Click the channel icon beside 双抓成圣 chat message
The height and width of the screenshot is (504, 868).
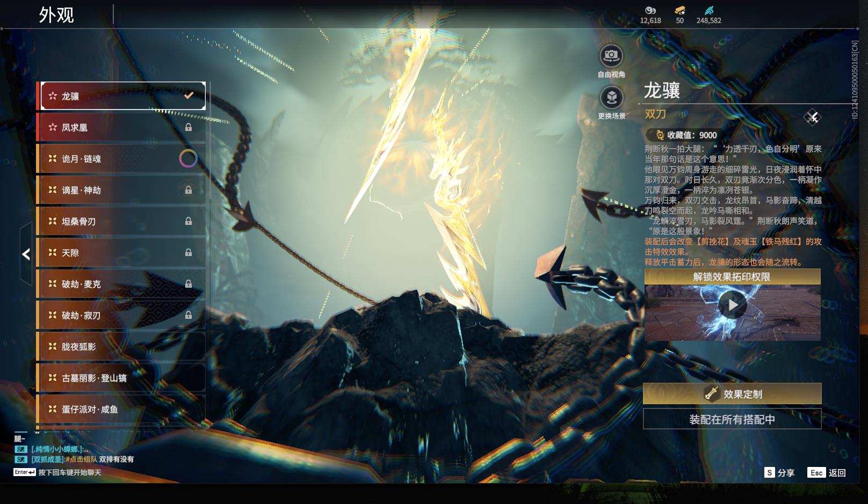21,459
